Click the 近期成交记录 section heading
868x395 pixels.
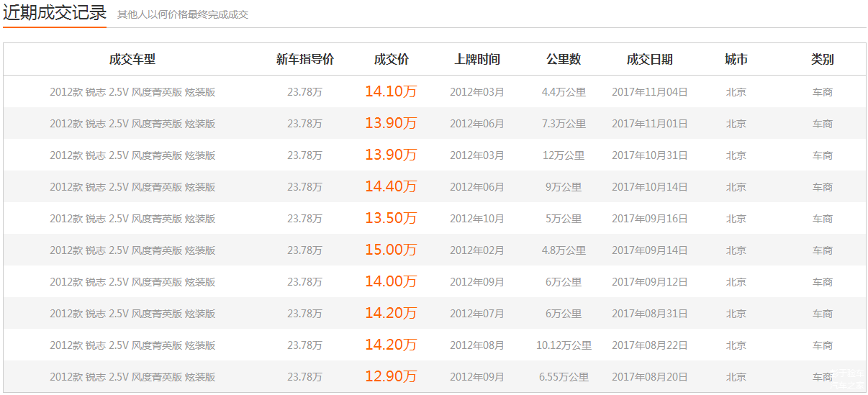pyautogui.click(x=55, y=13)
